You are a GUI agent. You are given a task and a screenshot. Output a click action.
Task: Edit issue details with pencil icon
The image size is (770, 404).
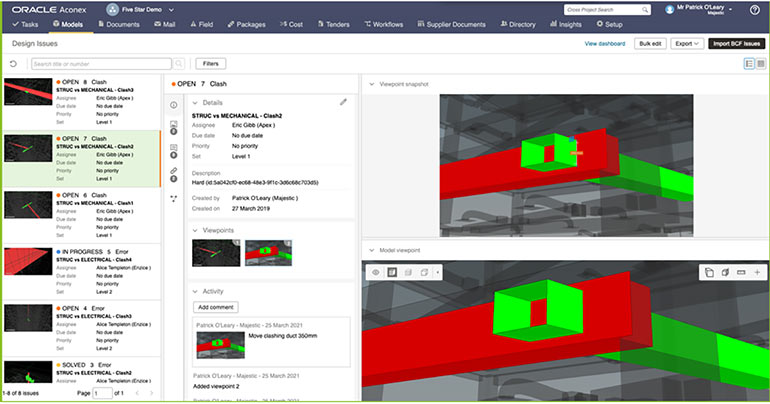(x=343, y=102)
